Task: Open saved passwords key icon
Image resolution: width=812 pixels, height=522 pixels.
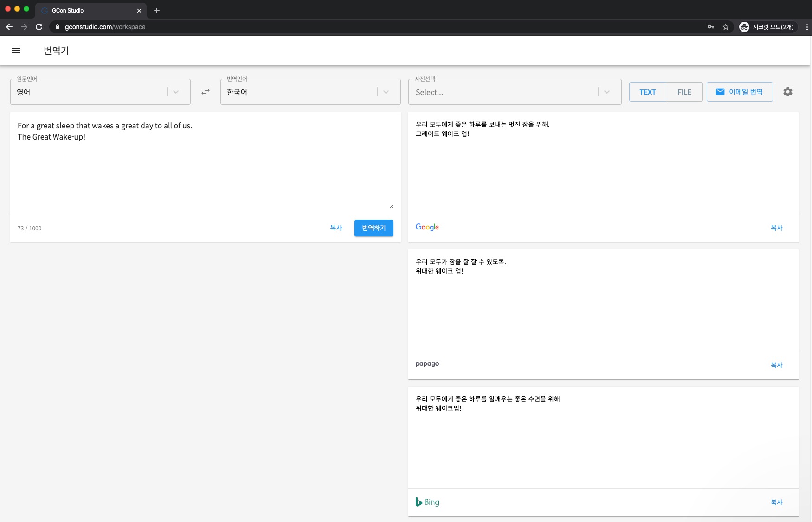Action: [x=711, y=27]
